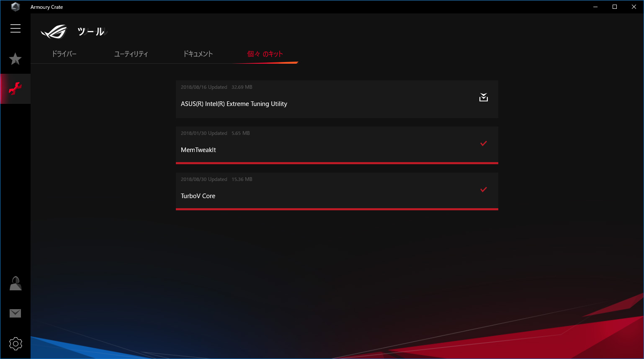Click the 32.69 MB size label
Screen dimensions: 644x359
tap(242, 87)
